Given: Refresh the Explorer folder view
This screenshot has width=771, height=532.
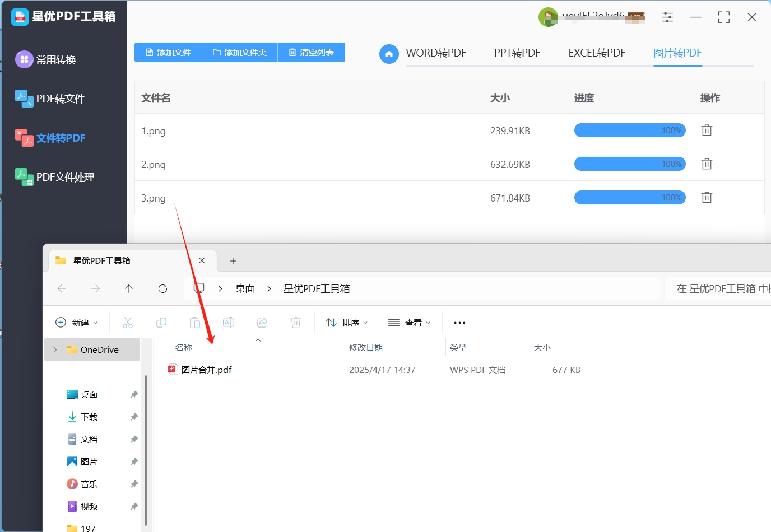Looking at the screenshot, I should (x=162, y=288).
